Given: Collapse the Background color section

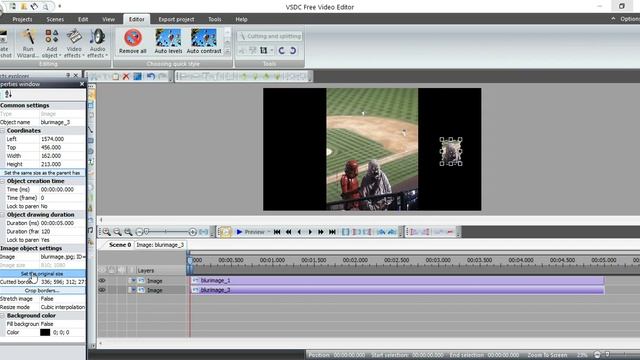Looking at the screenshot, I should coord(3,316).
